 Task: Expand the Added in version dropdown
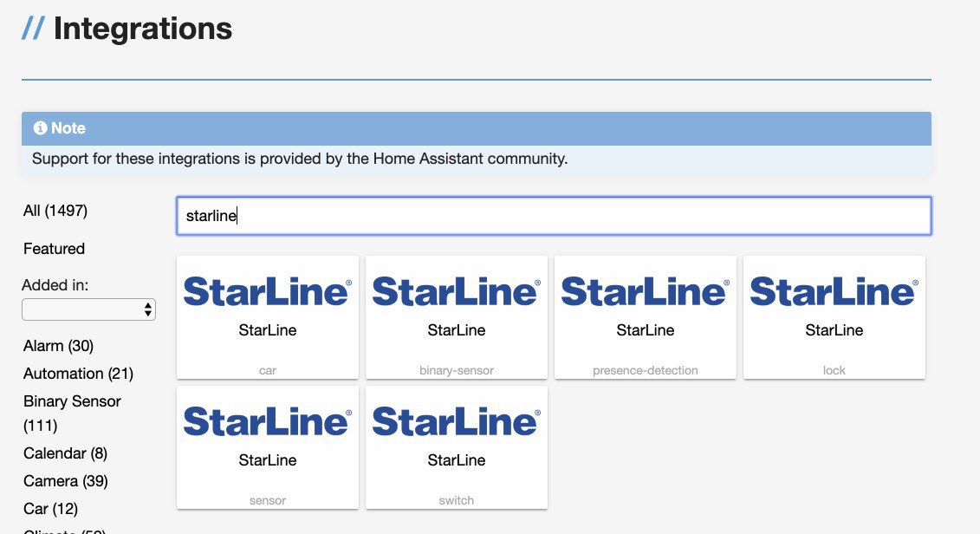click(88, 309)
